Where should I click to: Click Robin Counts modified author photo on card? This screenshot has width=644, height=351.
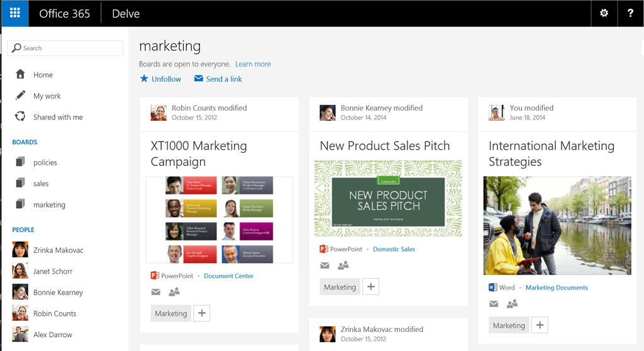[158, 113]
